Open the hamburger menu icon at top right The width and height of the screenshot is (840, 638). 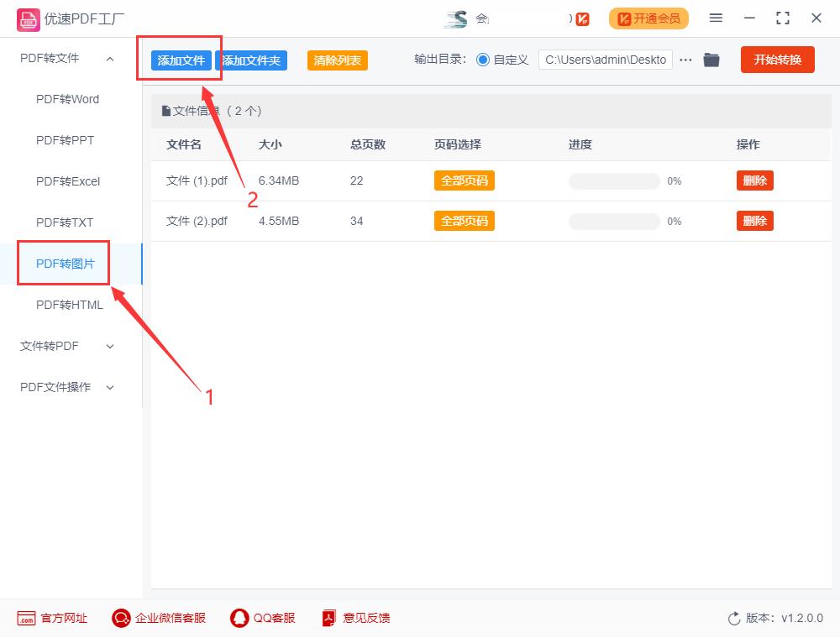(x=717, y=18)
